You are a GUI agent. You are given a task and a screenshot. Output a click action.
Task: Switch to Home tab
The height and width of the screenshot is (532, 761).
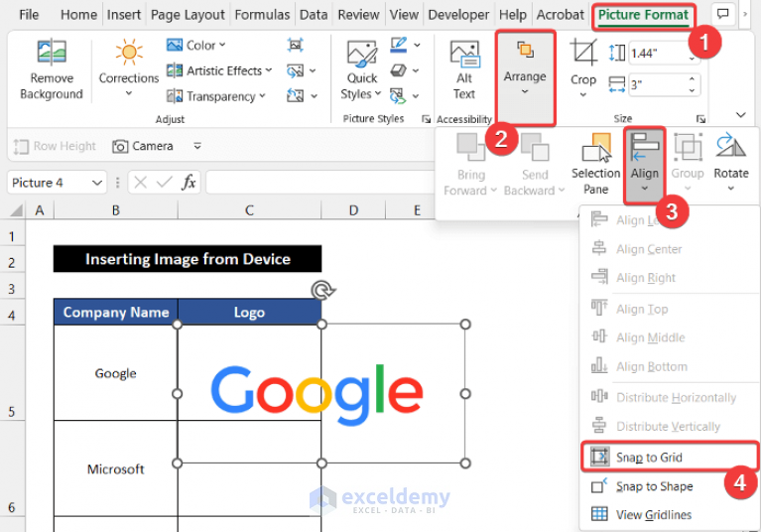click(78, 15)
